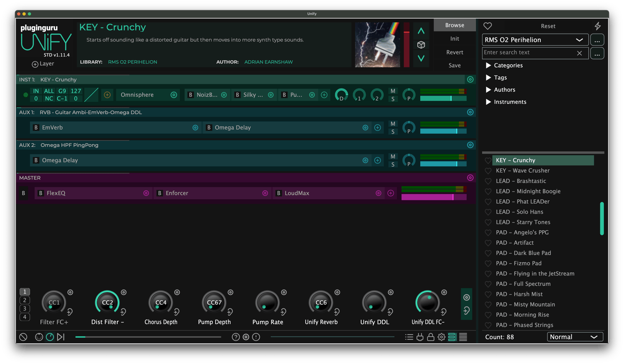Switch to the Browse tab

454,25
